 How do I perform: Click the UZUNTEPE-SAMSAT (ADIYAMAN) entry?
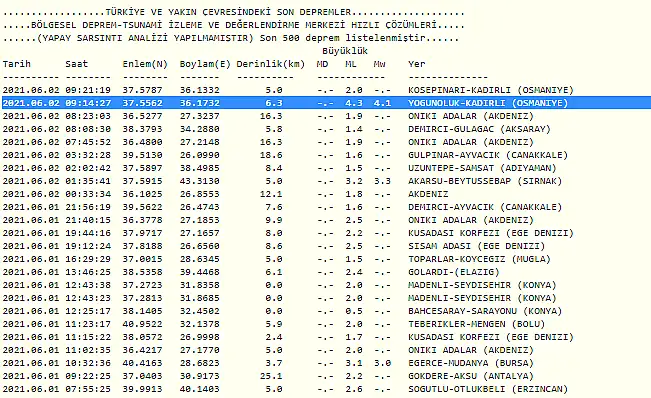click(482, 168)
